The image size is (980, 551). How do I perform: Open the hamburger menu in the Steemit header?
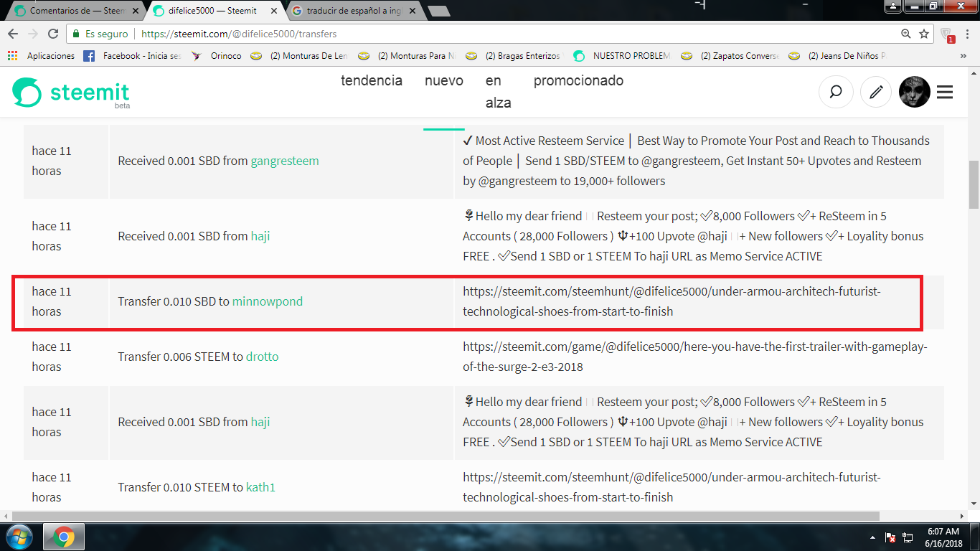click(945, 93)
